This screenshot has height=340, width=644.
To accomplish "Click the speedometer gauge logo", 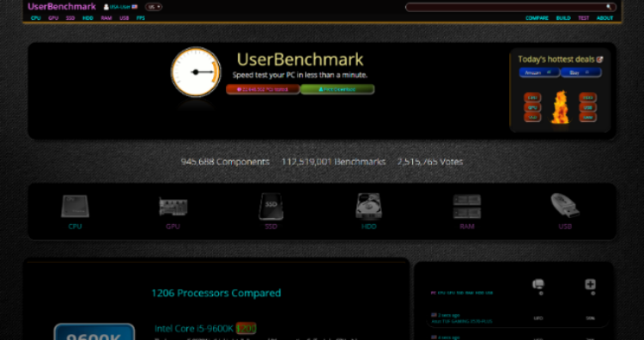I will click(196, 72).
